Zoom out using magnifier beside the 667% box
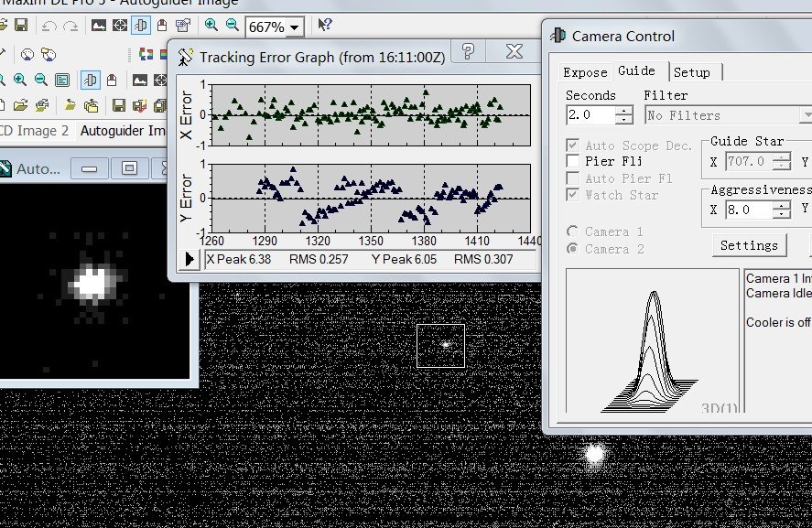 pyautogui.click(x=233, y=25)
